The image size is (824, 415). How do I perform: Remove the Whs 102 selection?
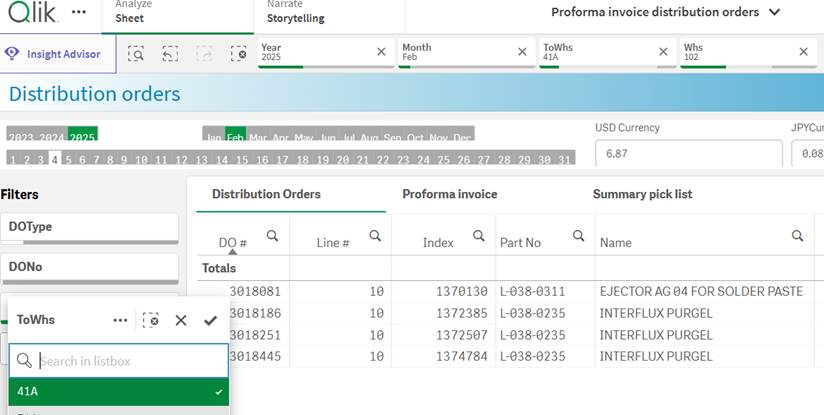tap(804, 51)
